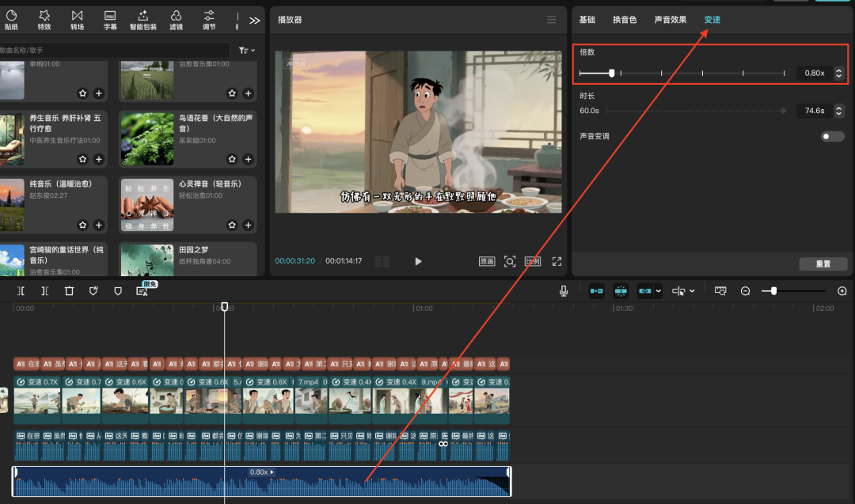Viewport: 855px width, 504px height.
Task: Click the delete trash icon in timeline toolbar
Action: coord(69,291)
